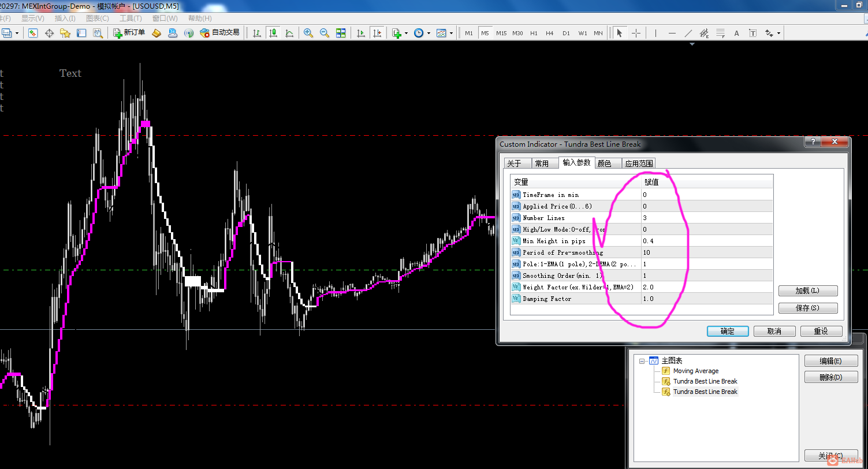
Task: Open the arrows objects dropdown arrow
Action: [778, 33]
